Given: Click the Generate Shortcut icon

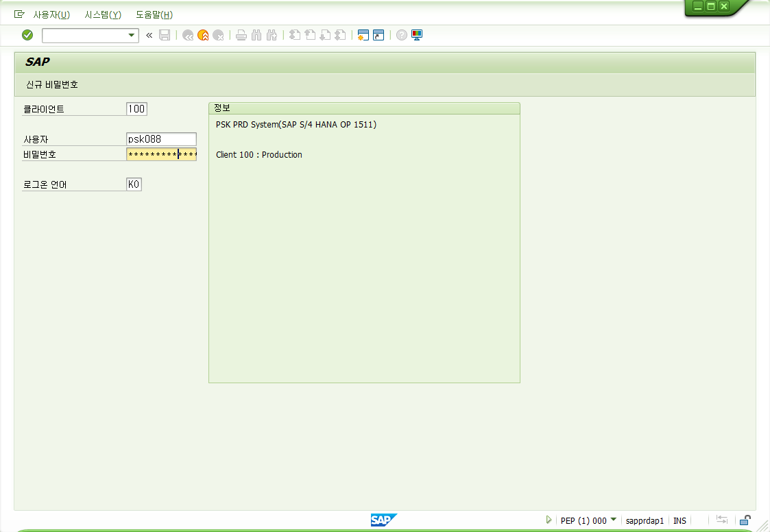Looking at the screenshot, I should tap(378, 35).
